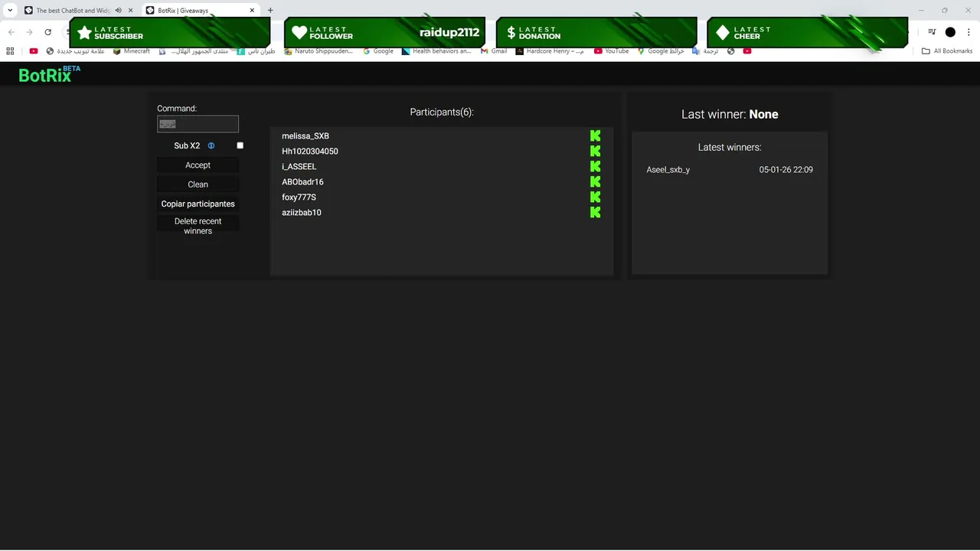
Task: Open a new browser tab
Action: tap(270, 10)
